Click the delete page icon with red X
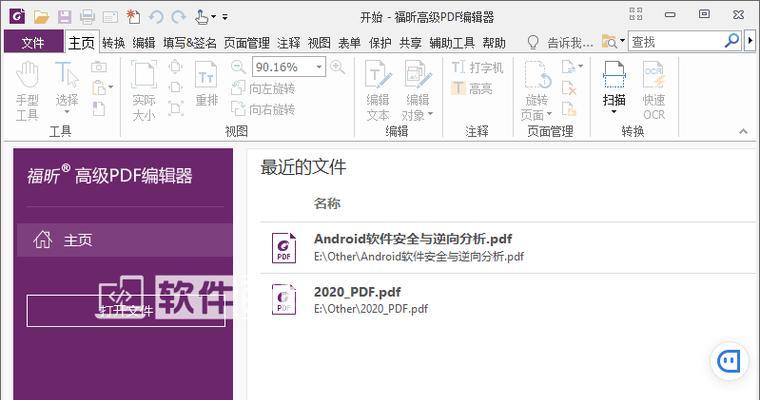760x400 pixels. point(569,88)
